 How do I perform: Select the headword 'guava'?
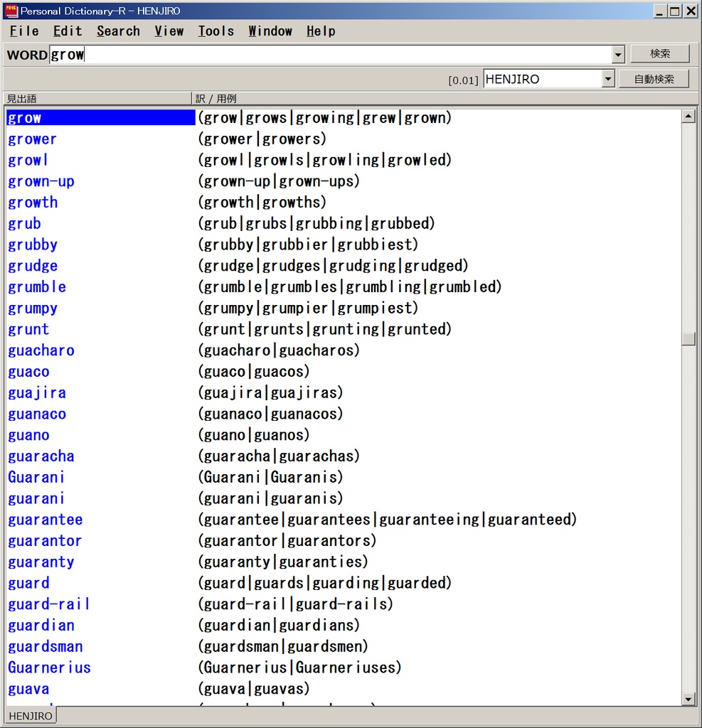point(28,689)
